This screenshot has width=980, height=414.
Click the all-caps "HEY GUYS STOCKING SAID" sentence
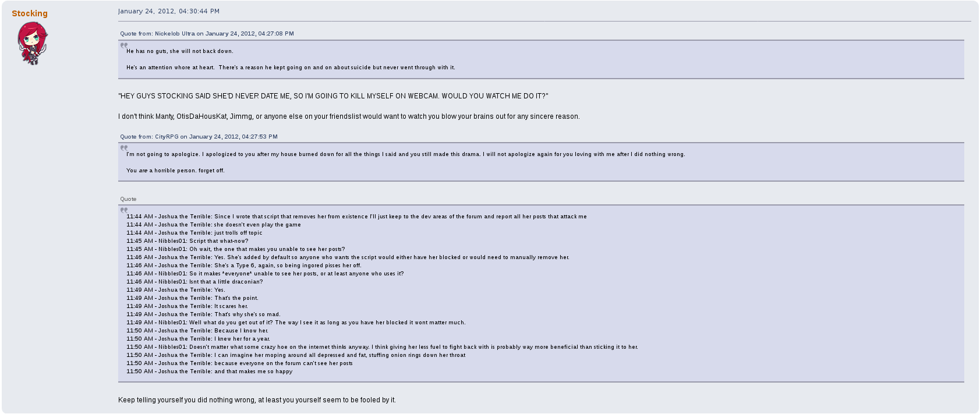click(x=333, y=96)
